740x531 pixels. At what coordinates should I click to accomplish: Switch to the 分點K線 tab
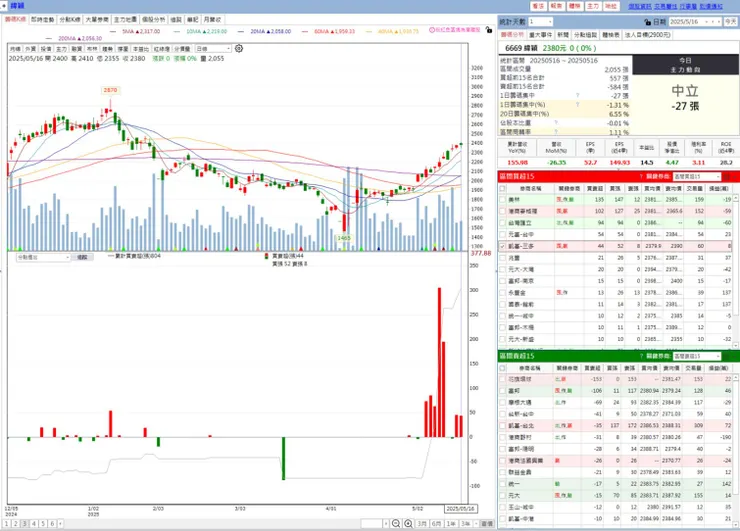click(x=70, y=19)
